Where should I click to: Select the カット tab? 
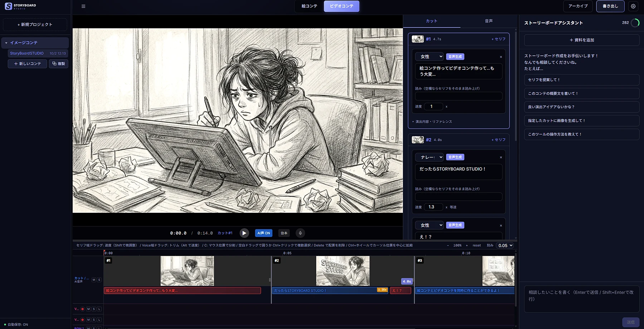point(431,21)
